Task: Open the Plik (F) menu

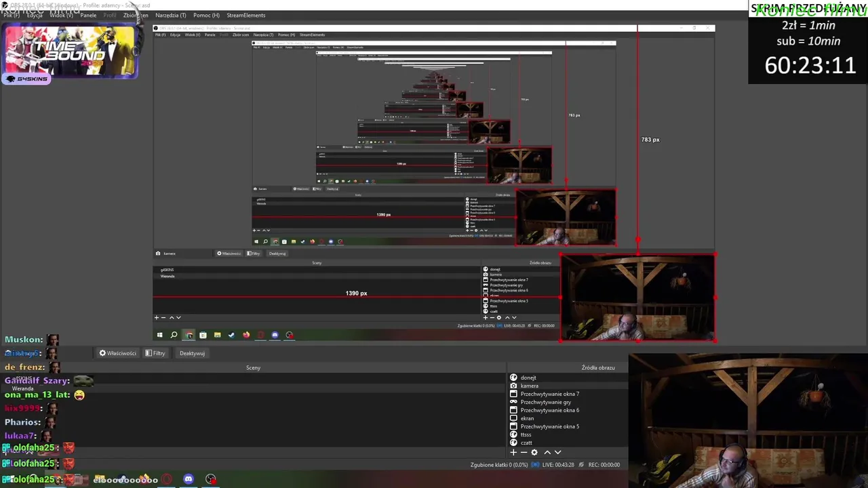Action: [12, 15]
